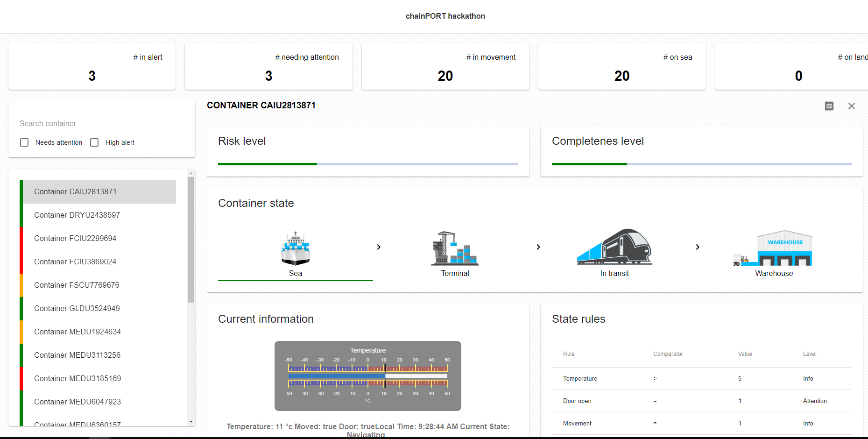Viewport: 868px width, 439px height.
Task: Dismiss container details via the X icon
Action: pyautogui.click(x=852, y=106)
